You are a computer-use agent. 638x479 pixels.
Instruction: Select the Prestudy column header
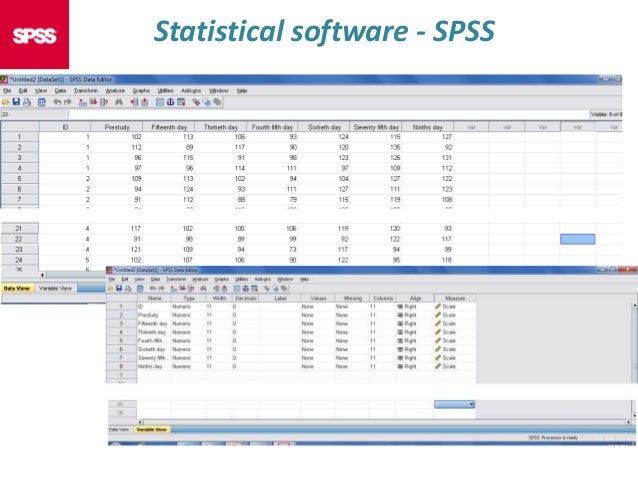coord(117,127)
